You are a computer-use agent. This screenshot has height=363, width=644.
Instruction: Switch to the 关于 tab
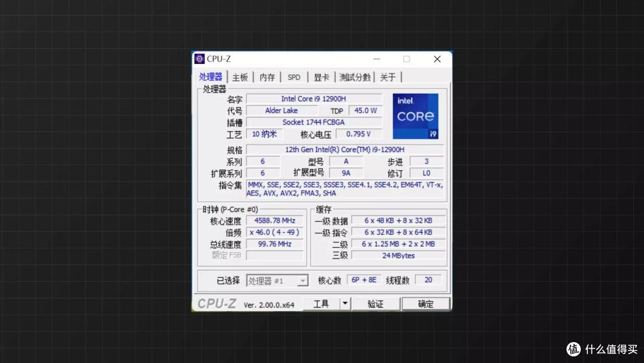388,77
